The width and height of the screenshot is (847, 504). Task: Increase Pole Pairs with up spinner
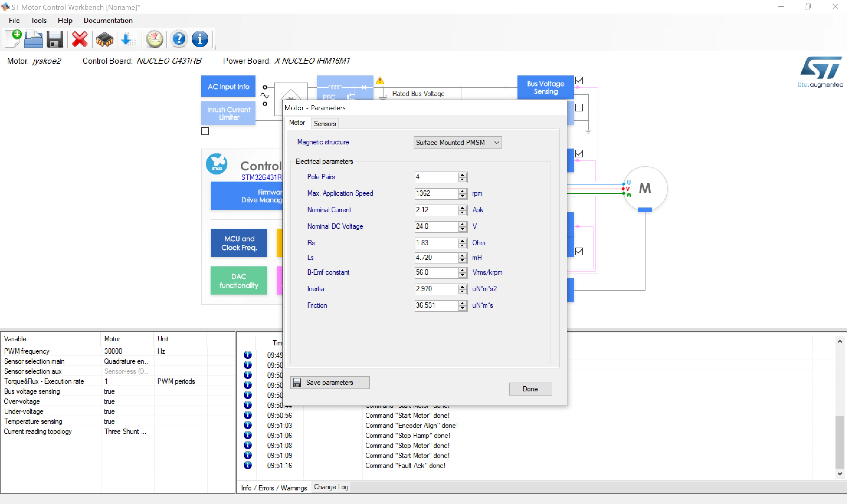[x=462, y=174]
